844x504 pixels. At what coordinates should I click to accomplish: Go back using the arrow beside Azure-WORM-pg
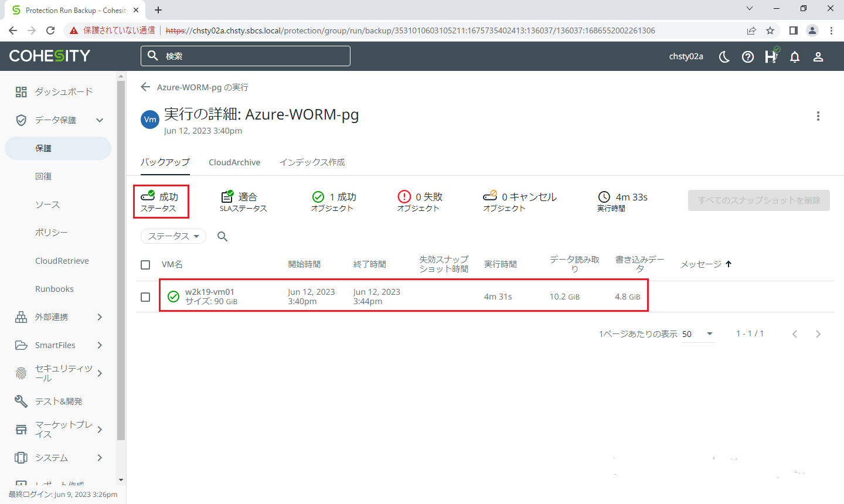click(145, 87)
